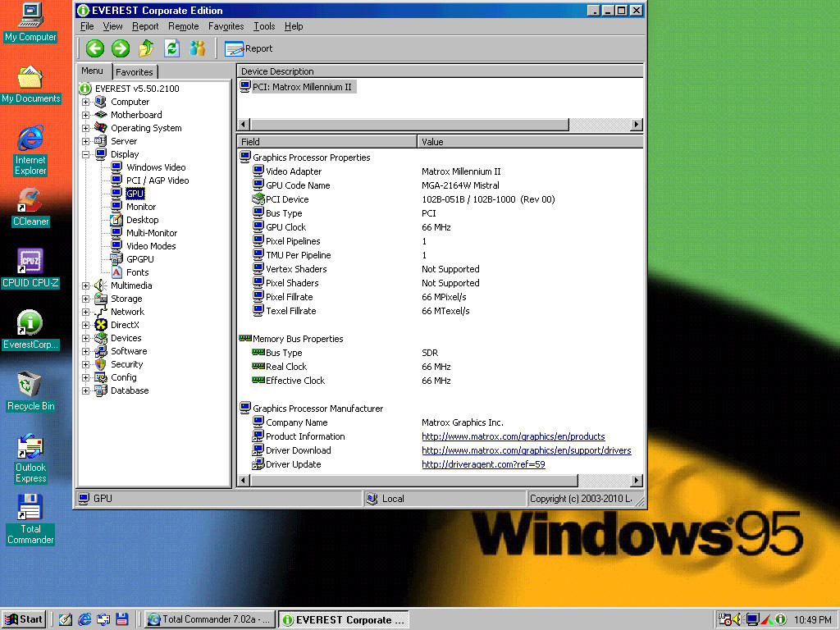Open the EverestCorp desktop shortcut
This screenshot has width=840, height=630.
30,330
